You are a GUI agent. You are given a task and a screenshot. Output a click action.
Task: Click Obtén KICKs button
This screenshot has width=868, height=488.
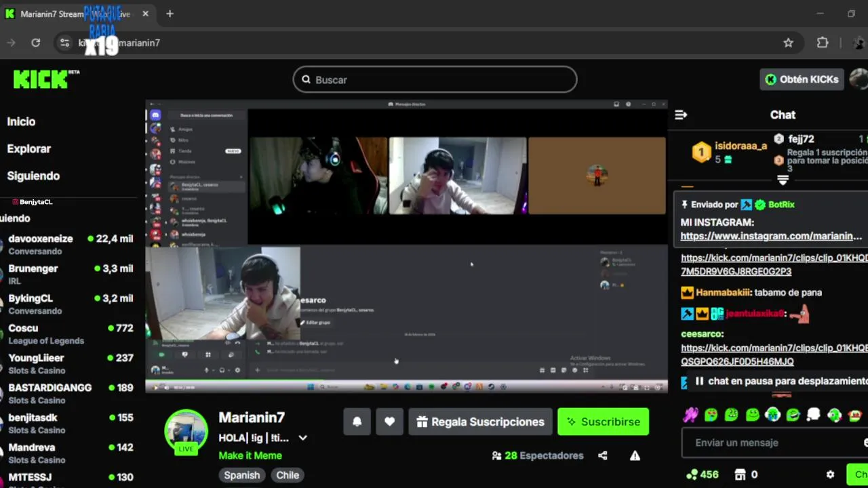coord(802,79)
